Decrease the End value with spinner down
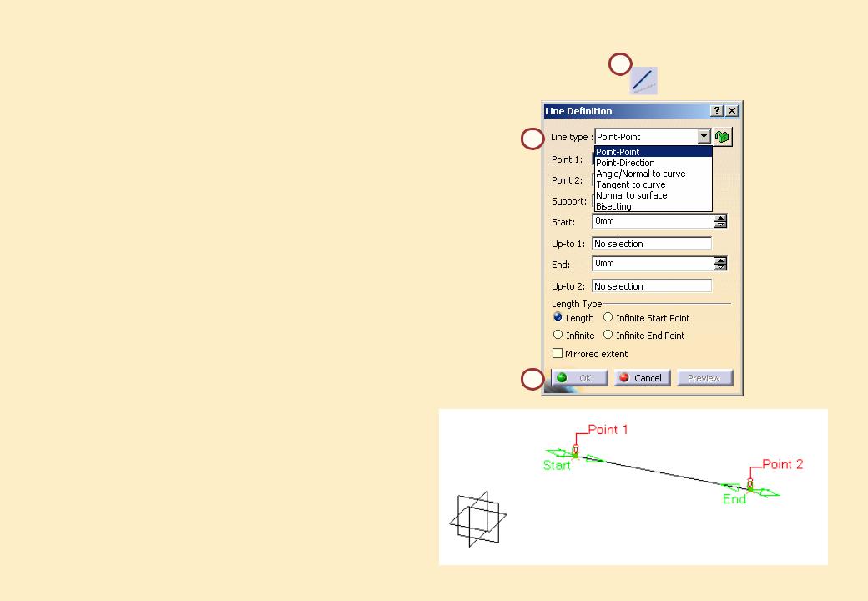The height and width of the screenshot is (601, 868). [720, 267]
